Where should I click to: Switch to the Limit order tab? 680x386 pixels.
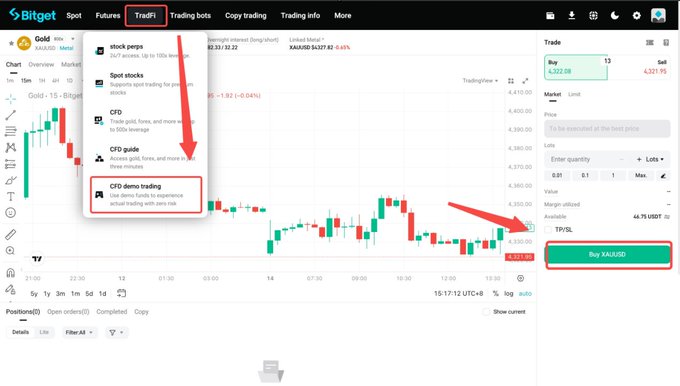pyautogui.click(x=574, y=94)
